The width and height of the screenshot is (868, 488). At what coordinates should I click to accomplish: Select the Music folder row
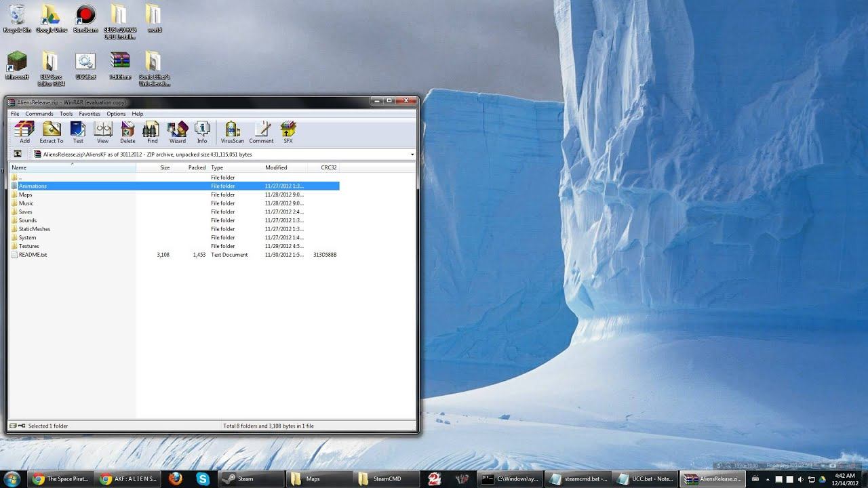(174, 203)
